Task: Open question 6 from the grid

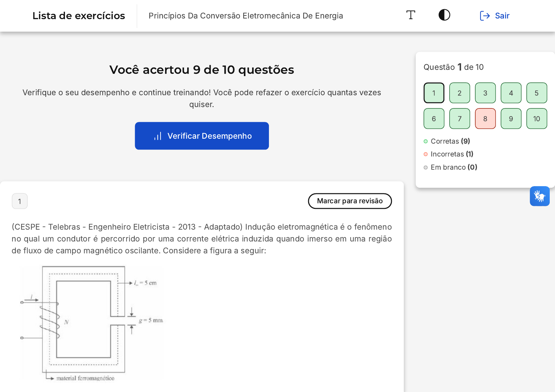Action: point(434,119)
